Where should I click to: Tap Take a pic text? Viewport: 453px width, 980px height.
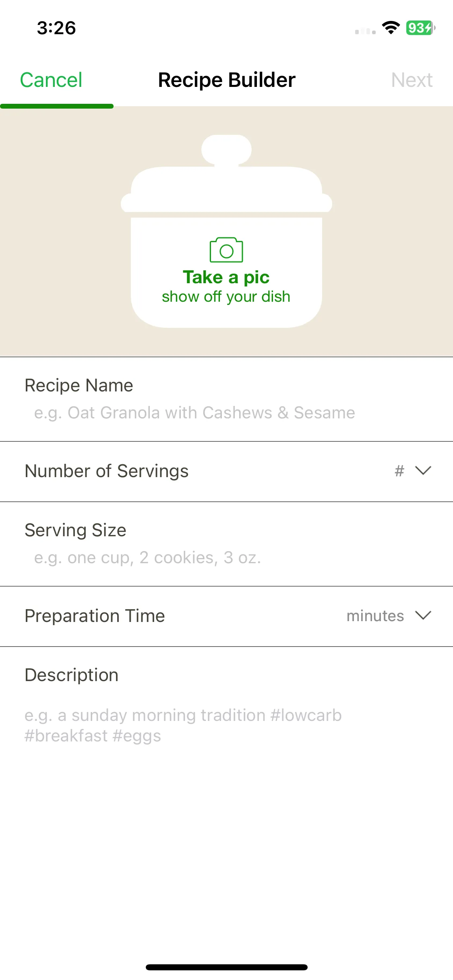[226, 277]
